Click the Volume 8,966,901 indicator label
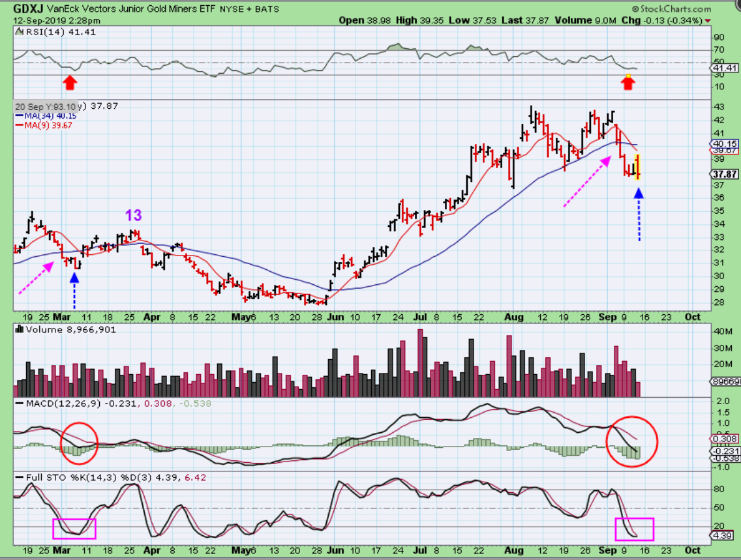 [x=71, y=330]
